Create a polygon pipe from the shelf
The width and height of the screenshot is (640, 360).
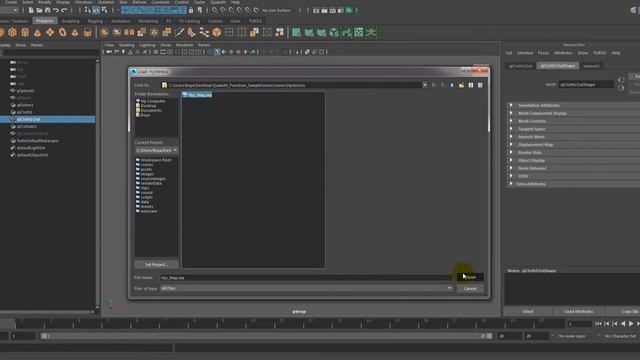coord(87,32)
